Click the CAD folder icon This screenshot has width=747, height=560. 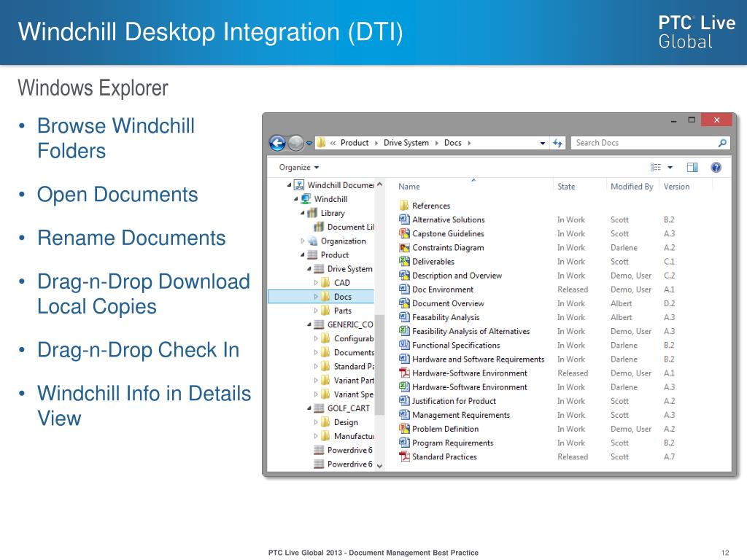(x=326, y=283)
